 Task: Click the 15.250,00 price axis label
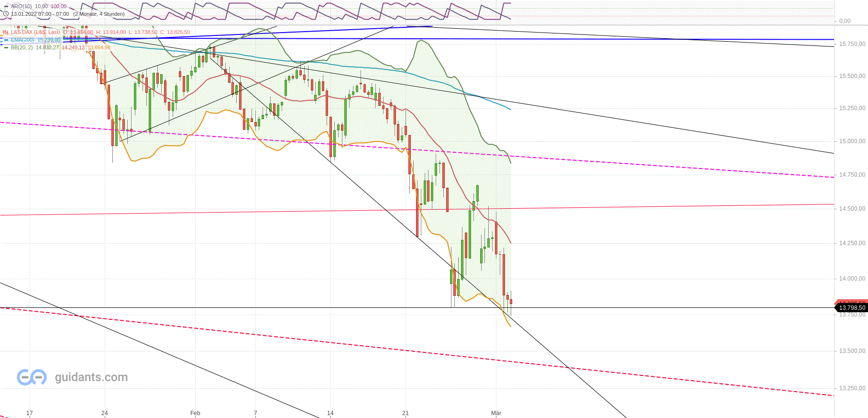(x=852, y=108)
